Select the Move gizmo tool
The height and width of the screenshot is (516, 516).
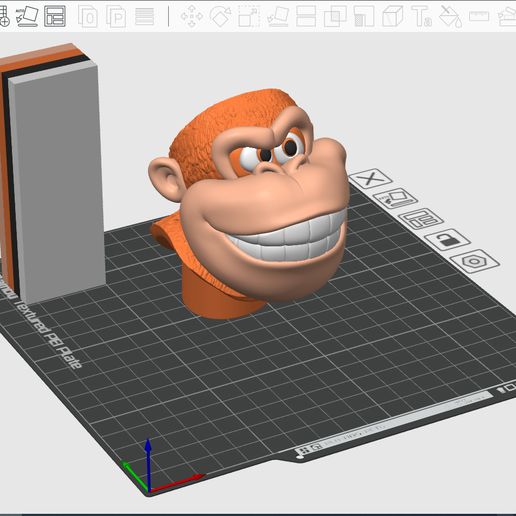coord(192,16)
